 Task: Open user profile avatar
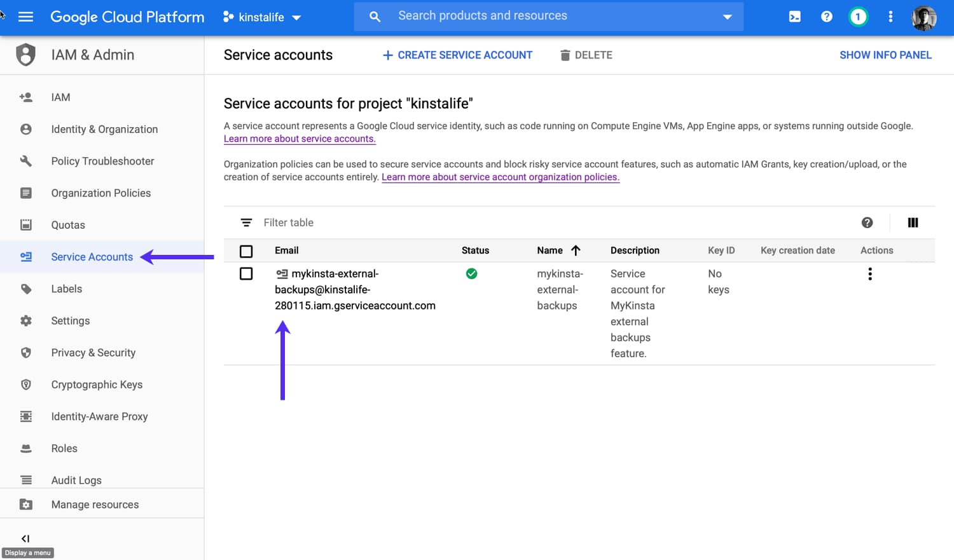tap(923, 18)
